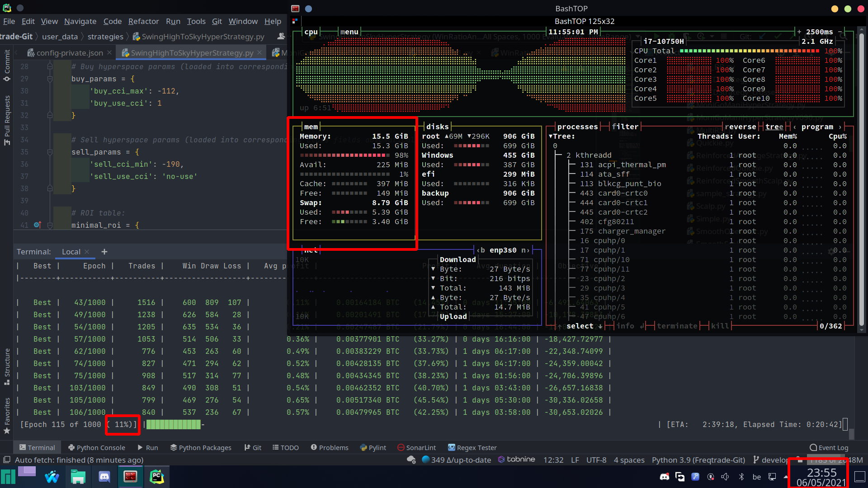Collapse the sell_params code block
This screenshot has width=868, height=488.
50,152
